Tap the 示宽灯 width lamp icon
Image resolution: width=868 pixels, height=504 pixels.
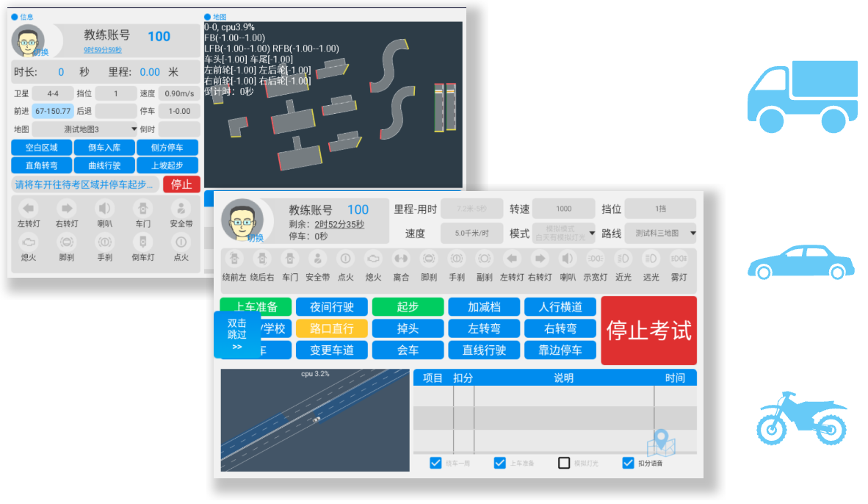pyautogui.click(x=595, y=259)
